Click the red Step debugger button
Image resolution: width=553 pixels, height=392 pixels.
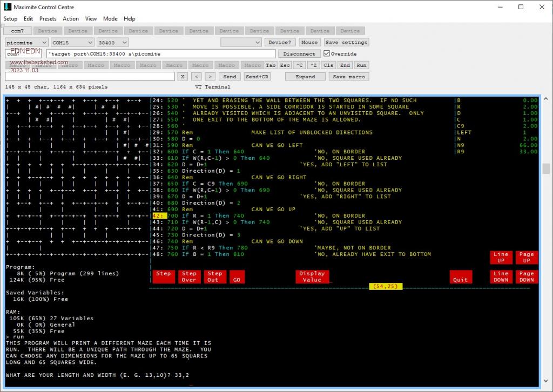[x=163, y=276]
